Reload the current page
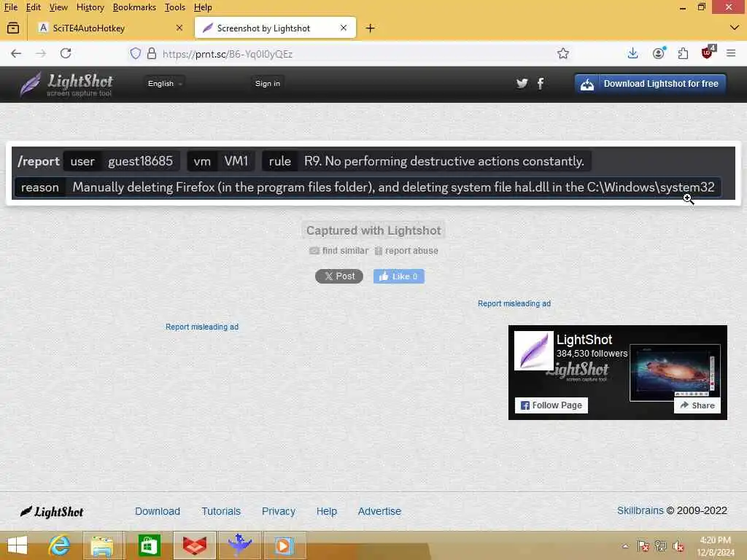This screenshot has width=747, height=560. (66, 53)
